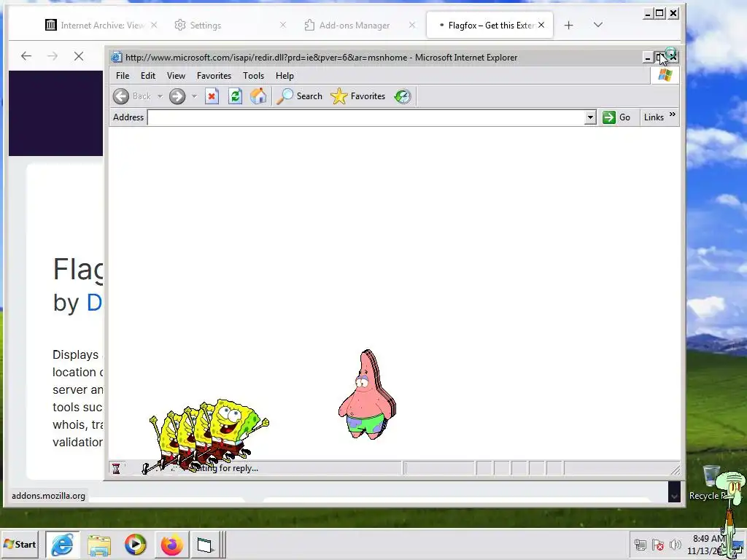The width and height of the screenshot is (747, 560).
Task: Stop loading in Firefox with X button
Action: click(79, 56)
